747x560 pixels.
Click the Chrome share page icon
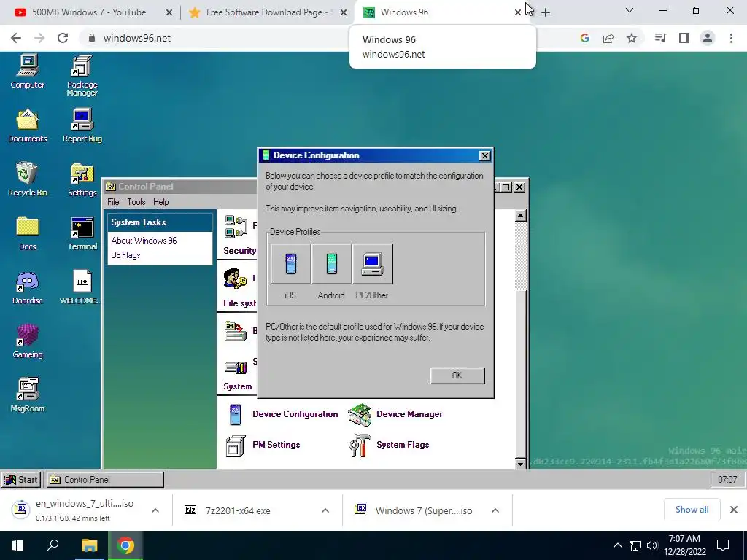point(608,38)
